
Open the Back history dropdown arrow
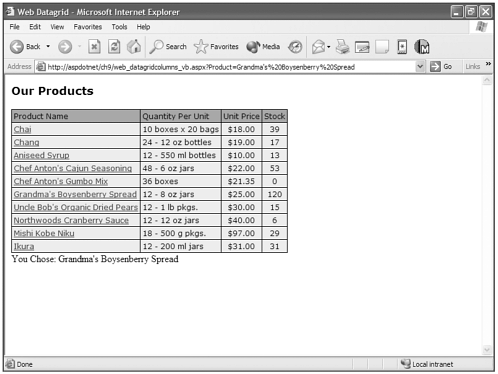coord(48,46)
